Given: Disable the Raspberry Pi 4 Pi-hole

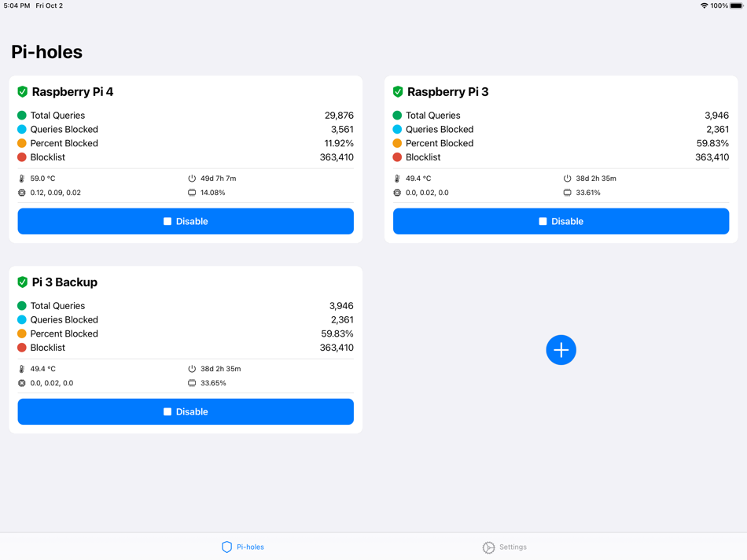Looking at the screenshot, I should click(186, 221).
